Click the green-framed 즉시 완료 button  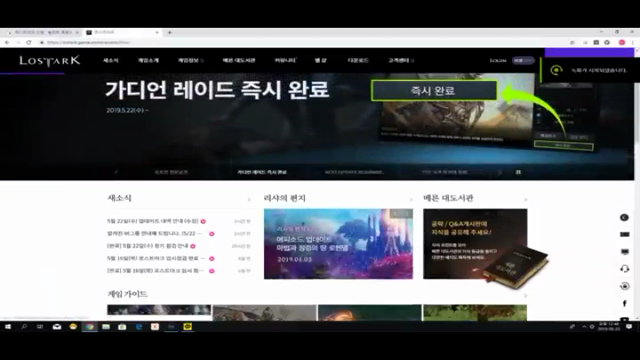pyautogui.click(x=434, y=91)
